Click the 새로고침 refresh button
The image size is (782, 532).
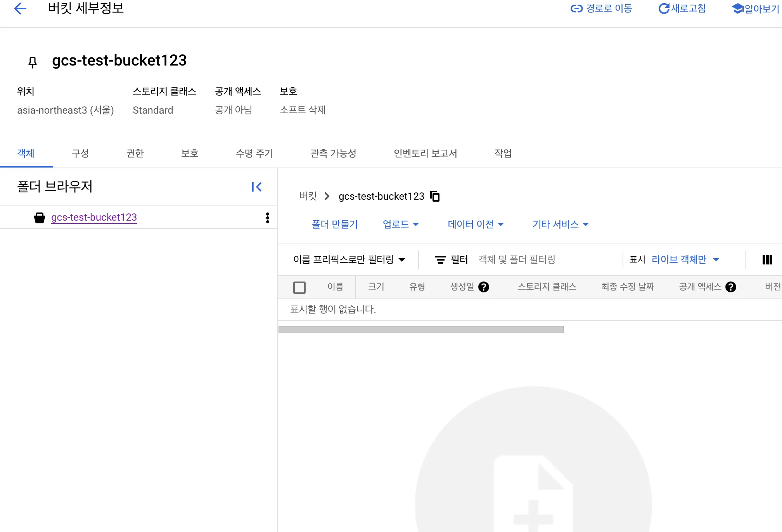pos(682,8)
